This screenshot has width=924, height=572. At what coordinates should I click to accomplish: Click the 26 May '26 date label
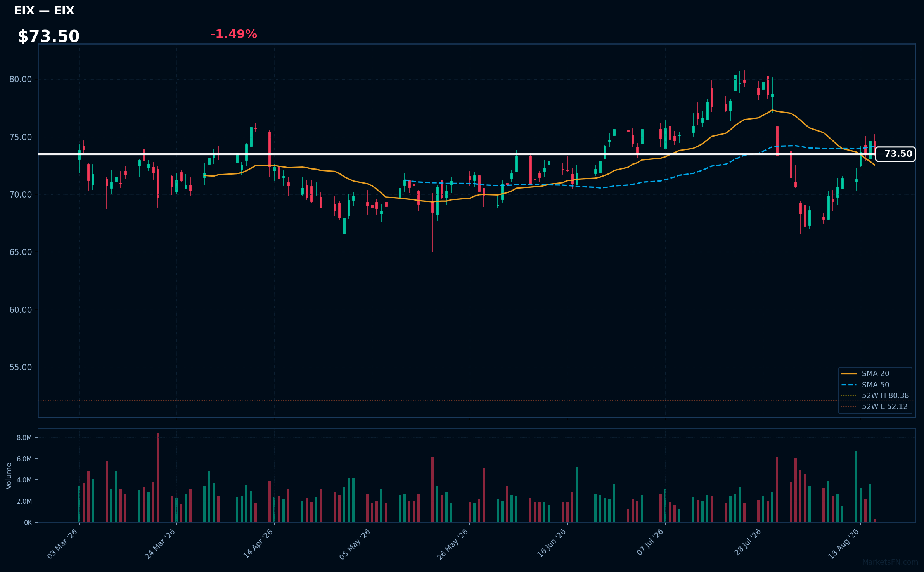pyautogui.click(x=453, y=544)
